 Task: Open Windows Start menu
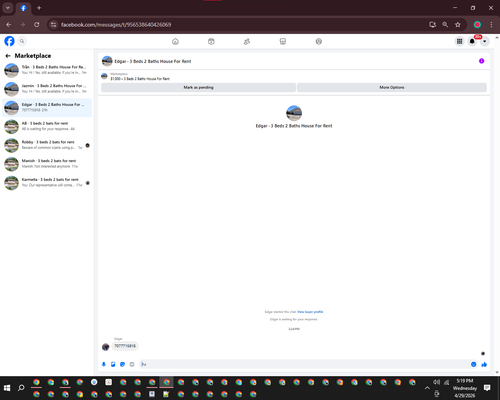point(7,388)
